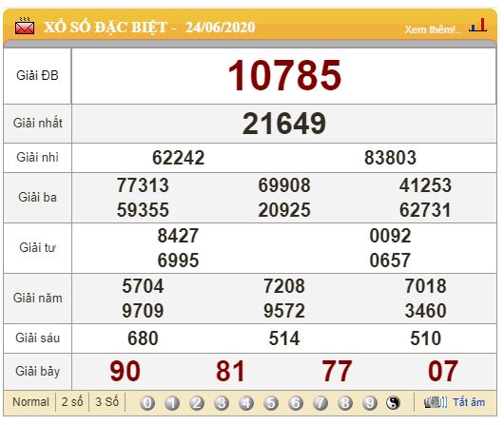Toggle the Tắt âm mute option
This screenshot has height=425, width=504.
[x=469, y=402]
